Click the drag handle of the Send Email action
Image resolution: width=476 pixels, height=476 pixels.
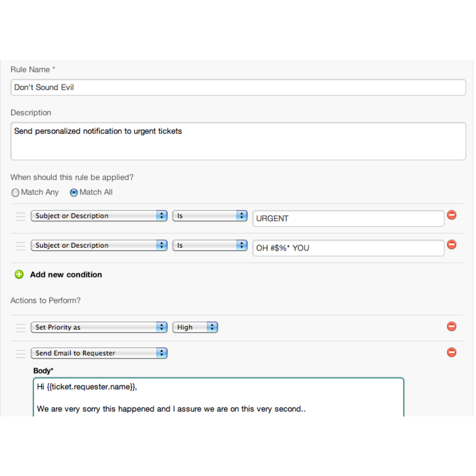tap(20, 353)
